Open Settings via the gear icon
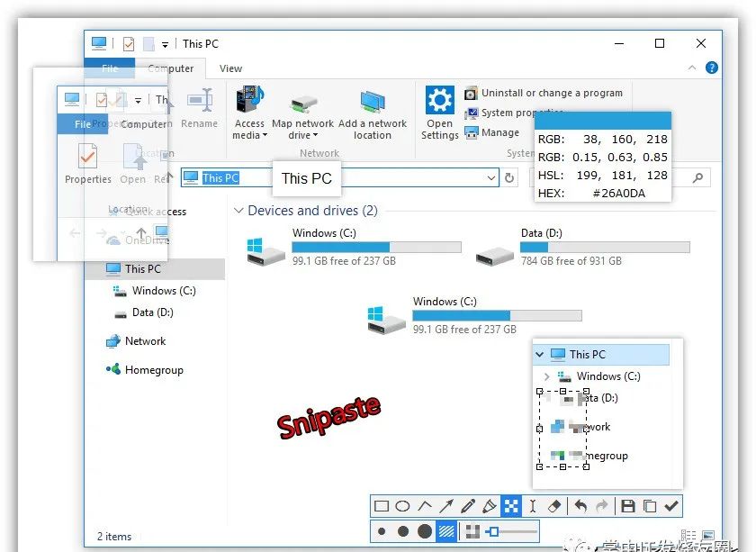756x552 pixels. [x=440, y=100]
